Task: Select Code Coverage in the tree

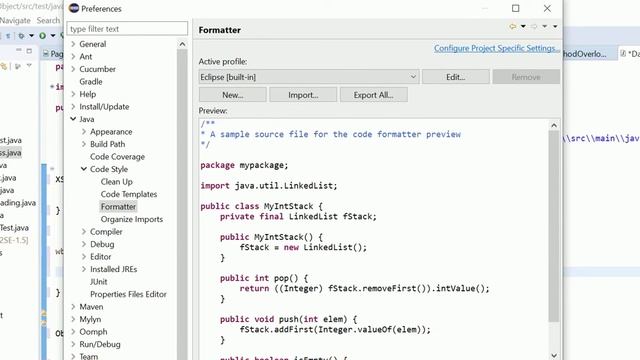Action: point(118,157)
